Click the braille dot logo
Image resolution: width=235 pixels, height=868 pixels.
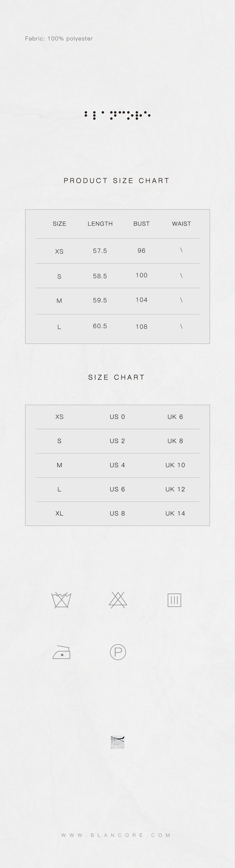pos(117,115)
